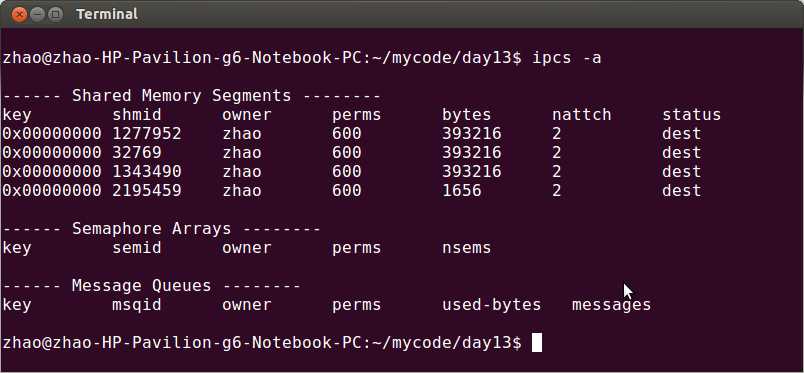Maximize the Terminal window
This screenshot has height=373, width=804.
point(55,14)
